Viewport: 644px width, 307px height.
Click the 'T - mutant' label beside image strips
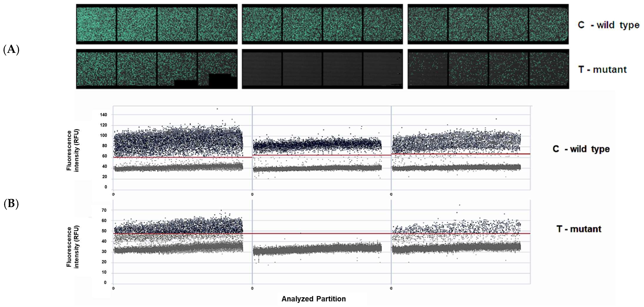602,69
